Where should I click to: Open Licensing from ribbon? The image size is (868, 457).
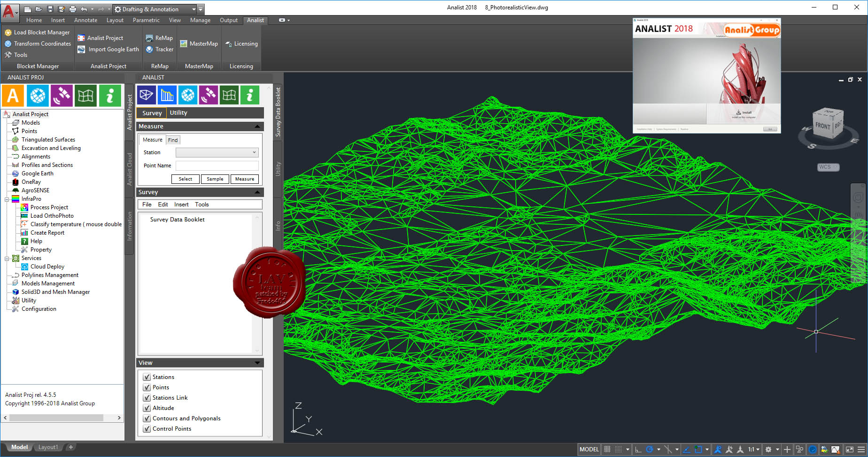(241, 44)
